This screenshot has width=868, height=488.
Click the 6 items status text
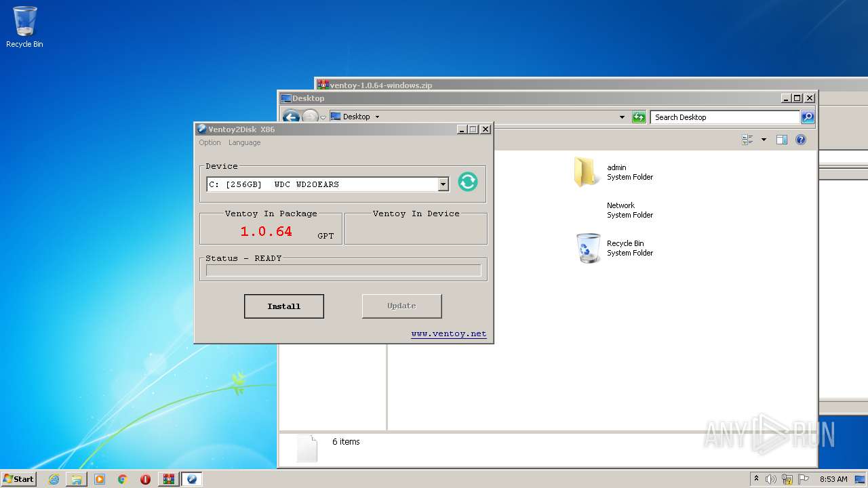(x=346, y=442)
